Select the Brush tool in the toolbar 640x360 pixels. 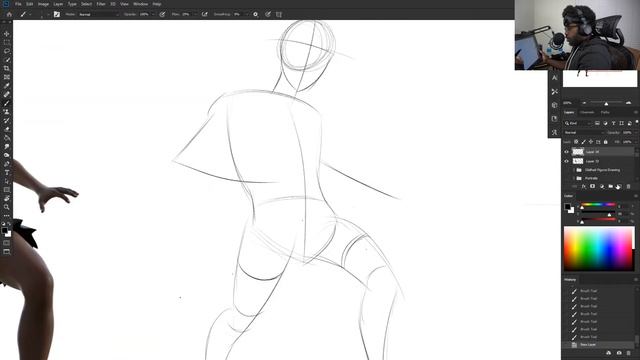pyautogui.click(x=7, y=103)
